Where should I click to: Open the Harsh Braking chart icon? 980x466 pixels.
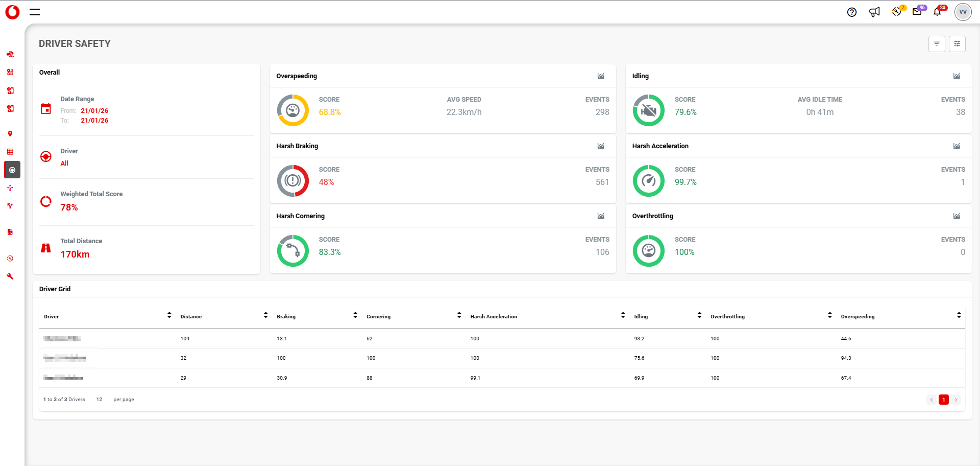click(601, 146)
